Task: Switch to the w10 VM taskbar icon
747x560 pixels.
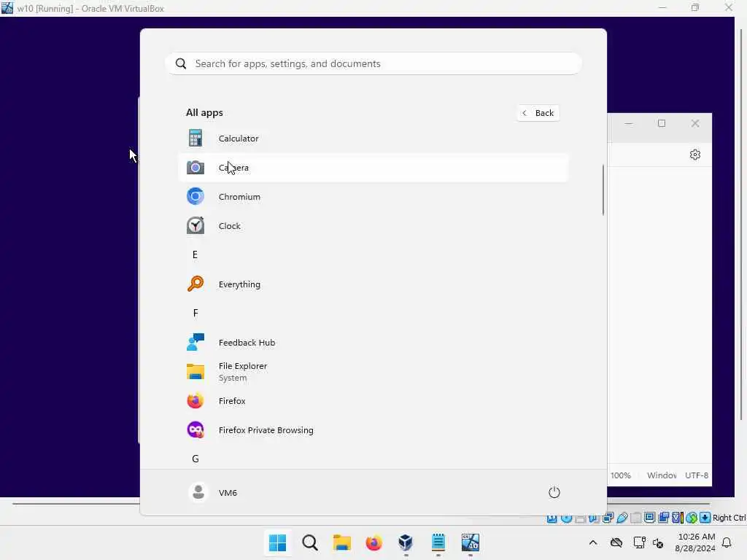Action: 471,542
